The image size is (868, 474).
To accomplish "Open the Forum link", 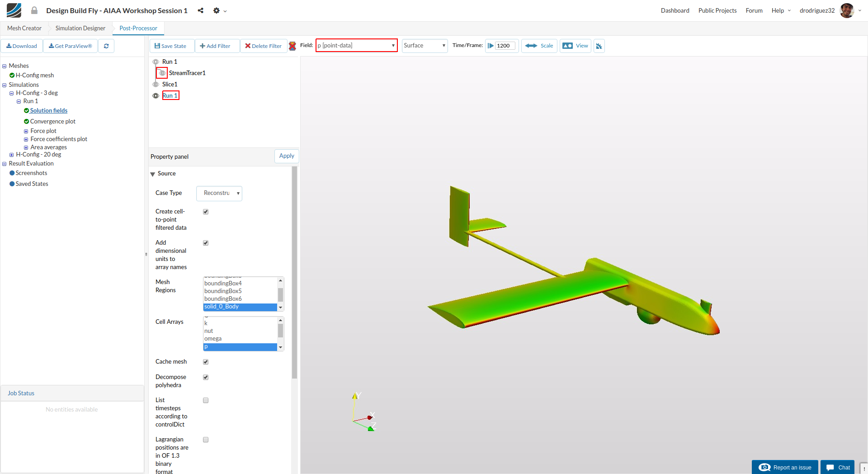I will [x=754, y=10].
